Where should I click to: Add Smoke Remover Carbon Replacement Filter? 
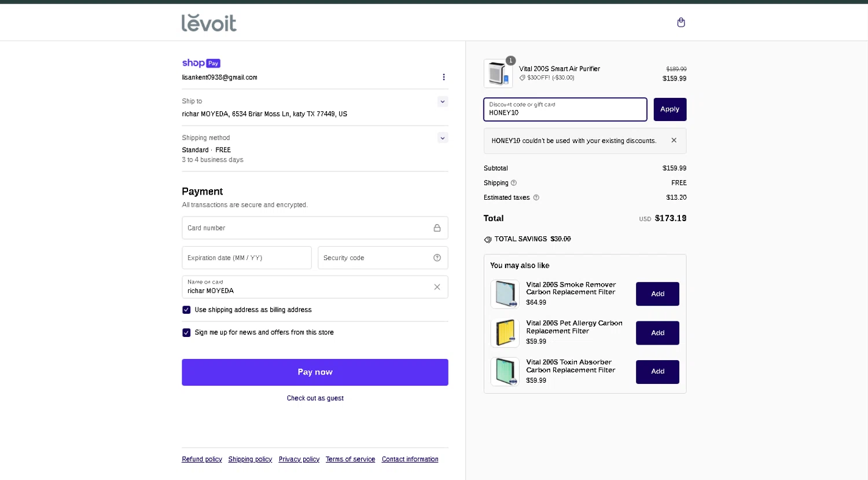point(657,294)
